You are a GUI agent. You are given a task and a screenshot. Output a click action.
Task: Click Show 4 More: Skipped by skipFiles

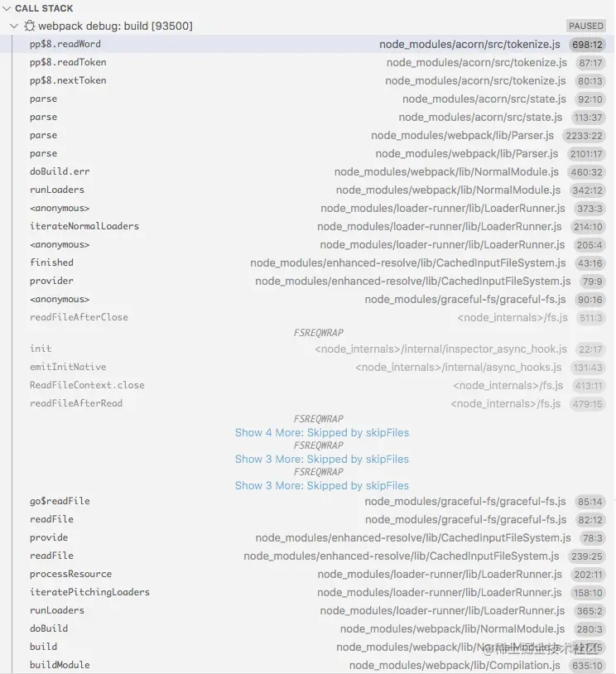click(321, 432)
